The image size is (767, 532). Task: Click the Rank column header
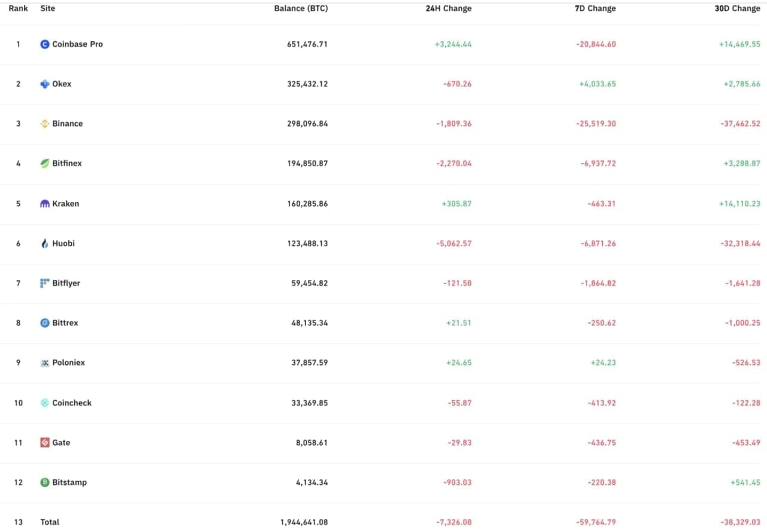pos(18,8)
